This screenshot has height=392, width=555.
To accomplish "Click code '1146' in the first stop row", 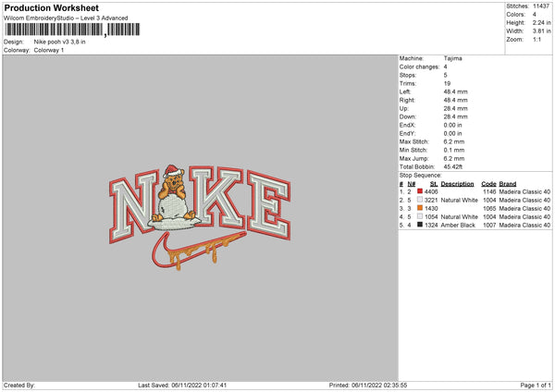I will [489, 191].
